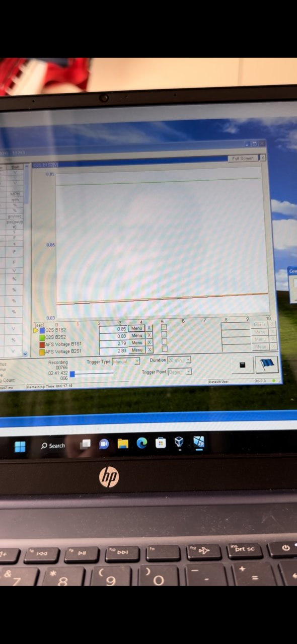This screenshot has width=297, height=644.
Task: Remove AFS Voltage B2S1 with X
Action: pos(150,350)
